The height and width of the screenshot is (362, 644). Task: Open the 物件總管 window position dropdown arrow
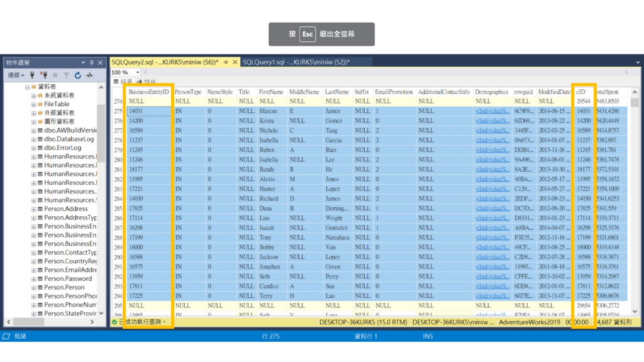83,63
